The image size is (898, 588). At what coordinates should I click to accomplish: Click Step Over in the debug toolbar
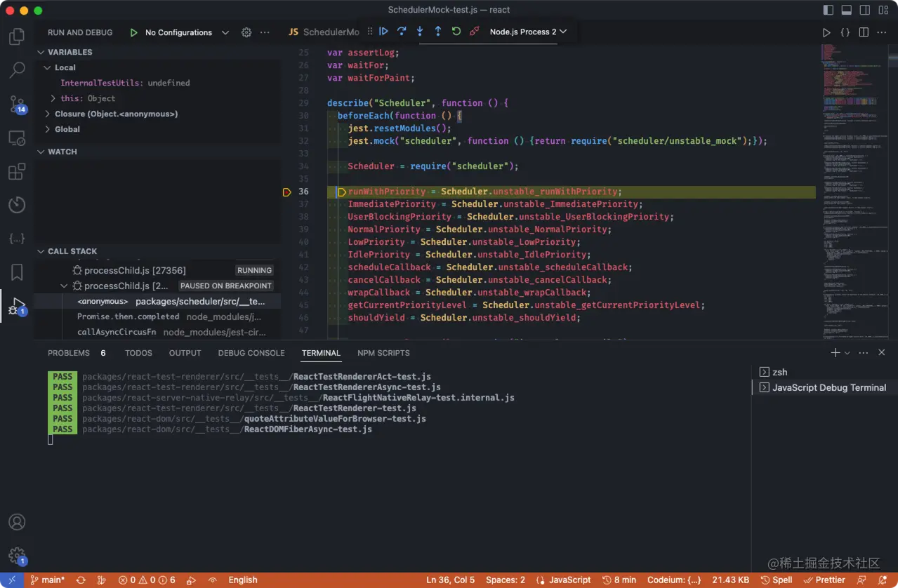click(x=402, y=32)
